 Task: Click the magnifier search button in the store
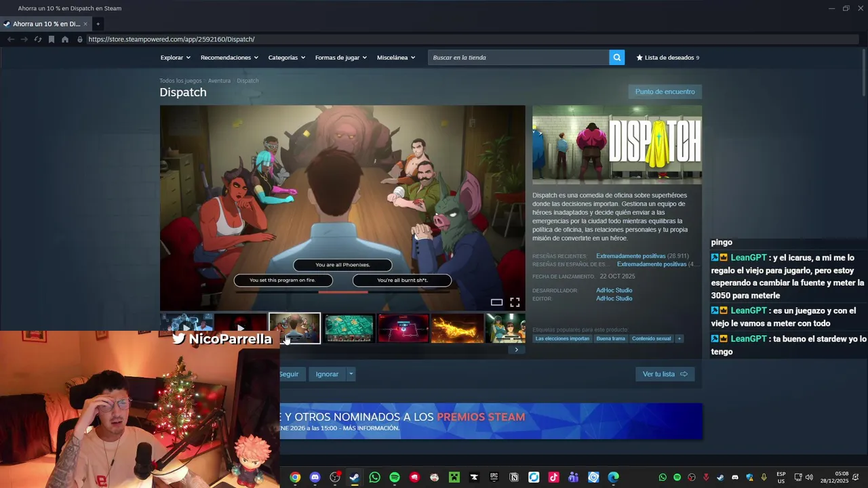point(616,58)
